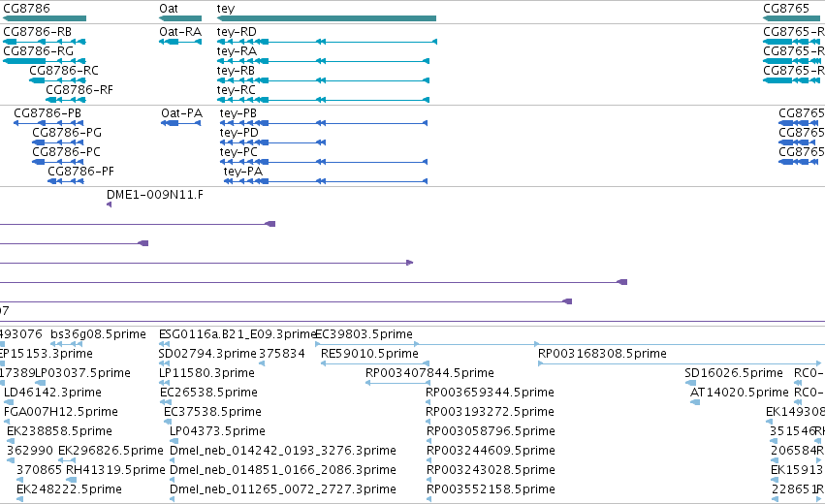Click feature labeled 375834
The width and height of the screenshot is (825, 504).
pyautogui.click(x=281, y=354)
